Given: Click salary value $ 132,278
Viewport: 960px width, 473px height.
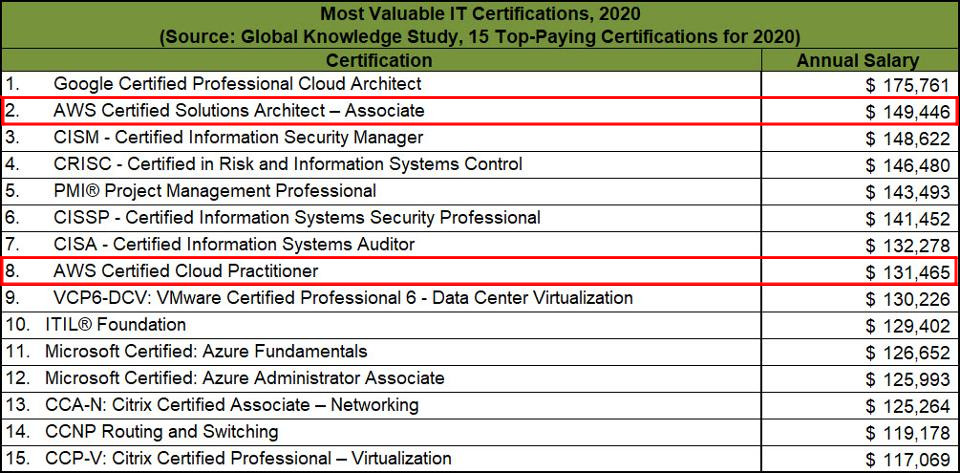Looking at the screenshot, I should pos(907,246).
